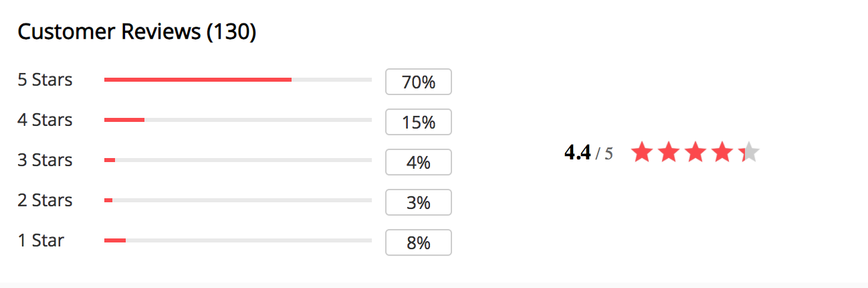Click the third red rating star

pos(695,152)
